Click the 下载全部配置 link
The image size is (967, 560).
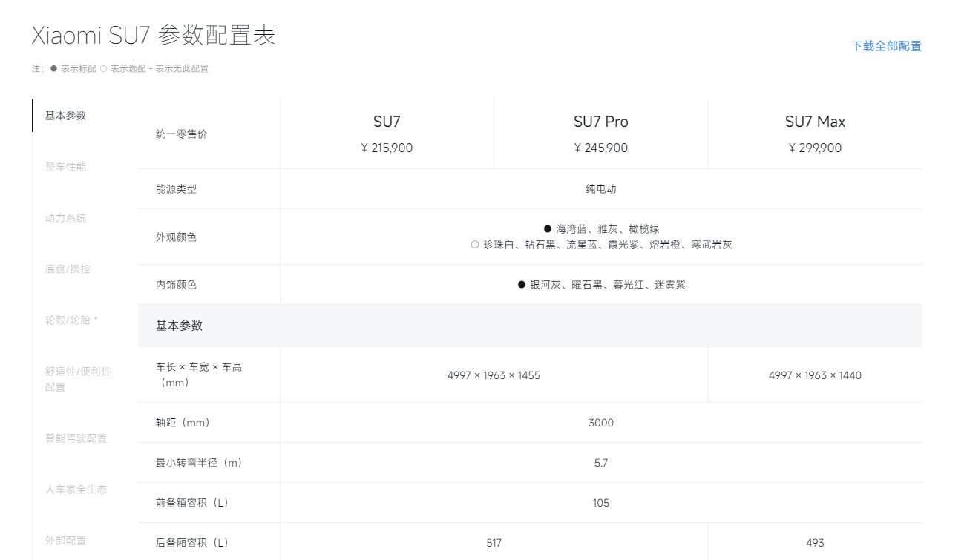pyautogui.click(x=886, y=46)
